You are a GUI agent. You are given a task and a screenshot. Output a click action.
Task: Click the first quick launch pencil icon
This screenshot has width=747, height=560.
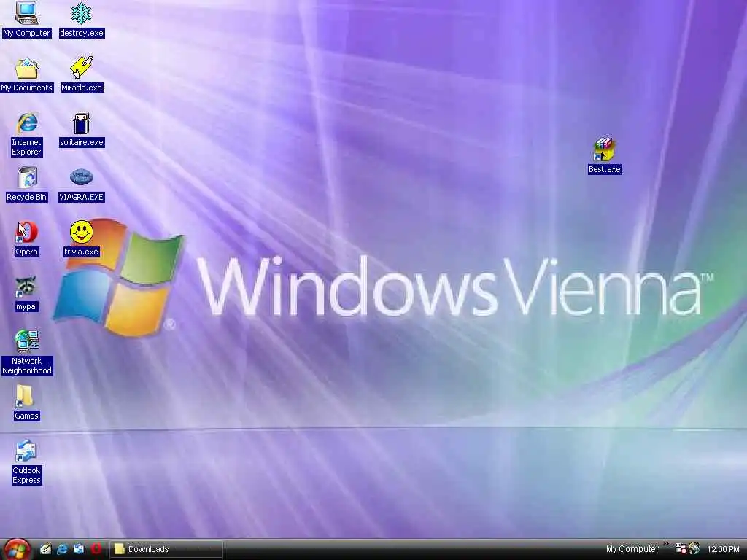click(45, 549)
